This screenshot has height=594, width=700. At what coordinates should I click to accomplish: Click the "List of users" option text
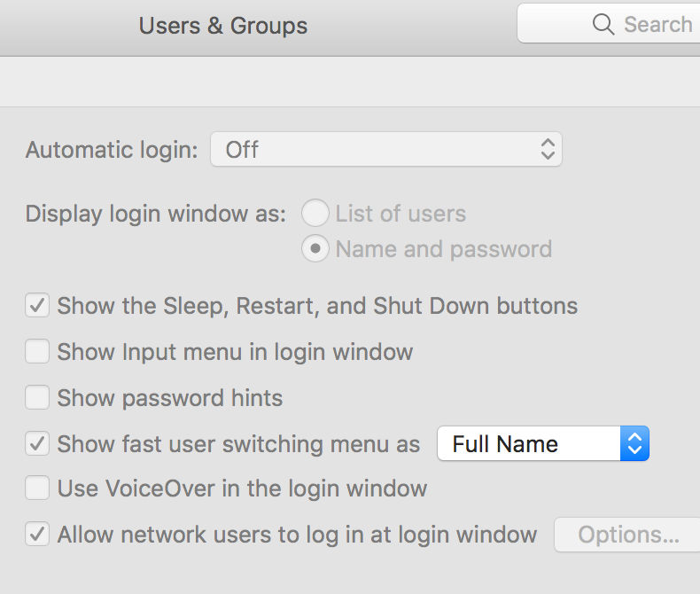[401, 214]
